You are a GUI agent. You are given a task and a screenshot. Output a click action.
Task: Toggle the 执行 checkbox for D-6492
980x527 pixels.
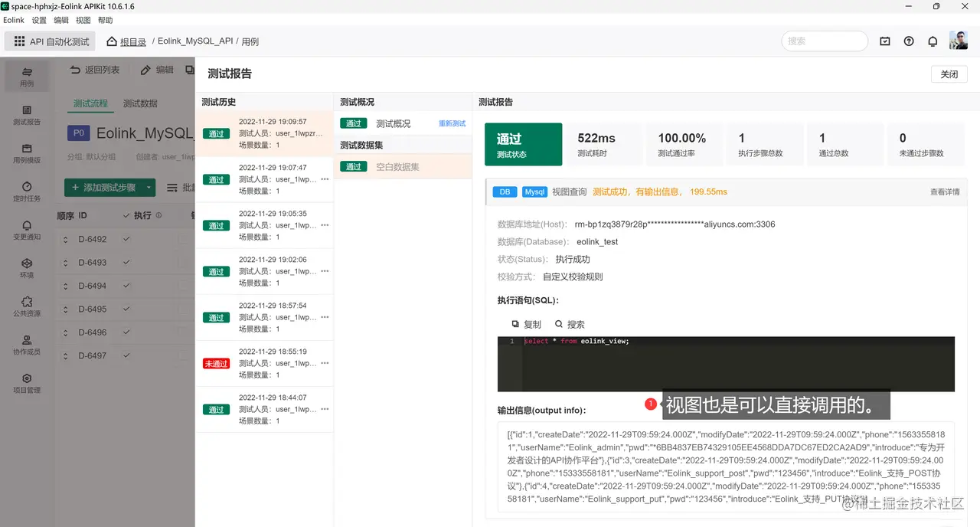click(127, 239)
